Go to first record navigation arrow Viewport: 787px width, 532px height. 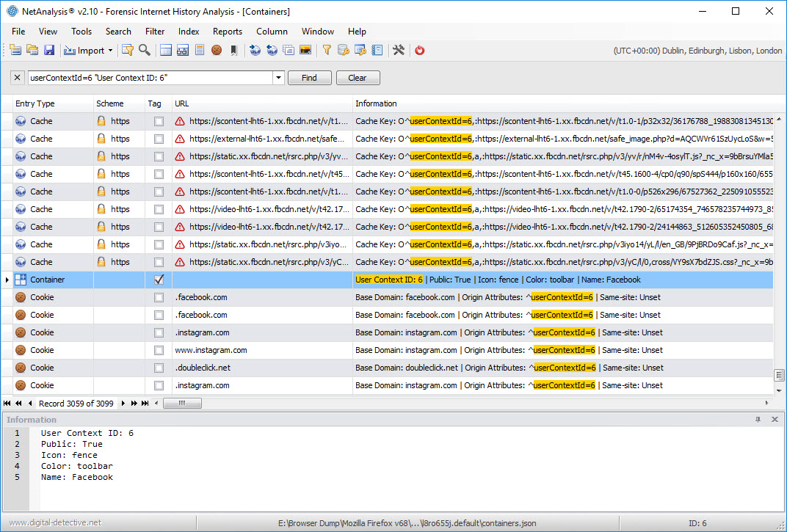coord(7,403)
